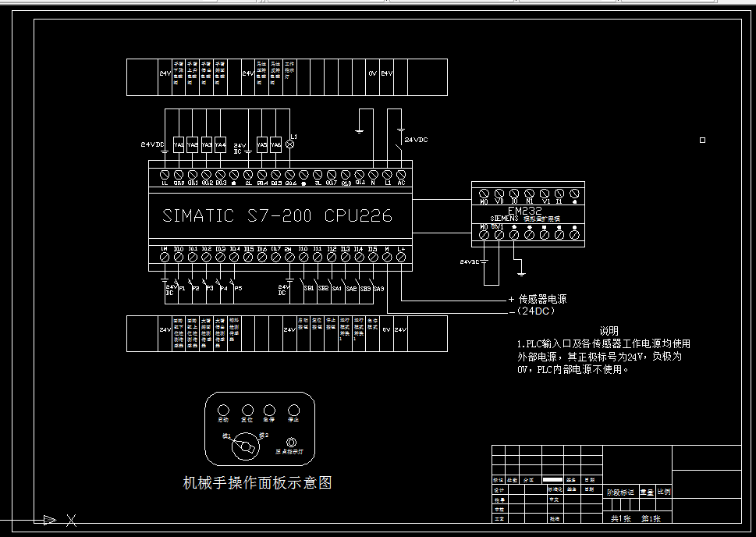Image resolution: width=756 pixels, height=537 pixels.
Task: Select the 重量 title block cell
Action: point(647,493)
